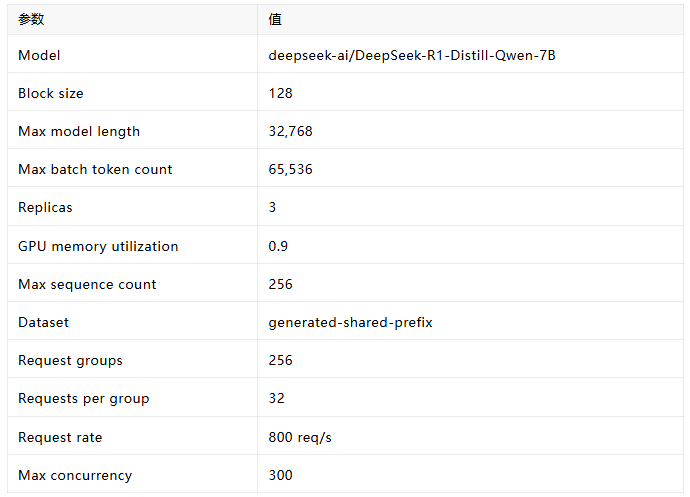Click the 'GPU memory utilization' cell
This screenshot has width=690, height=497.
132,245
